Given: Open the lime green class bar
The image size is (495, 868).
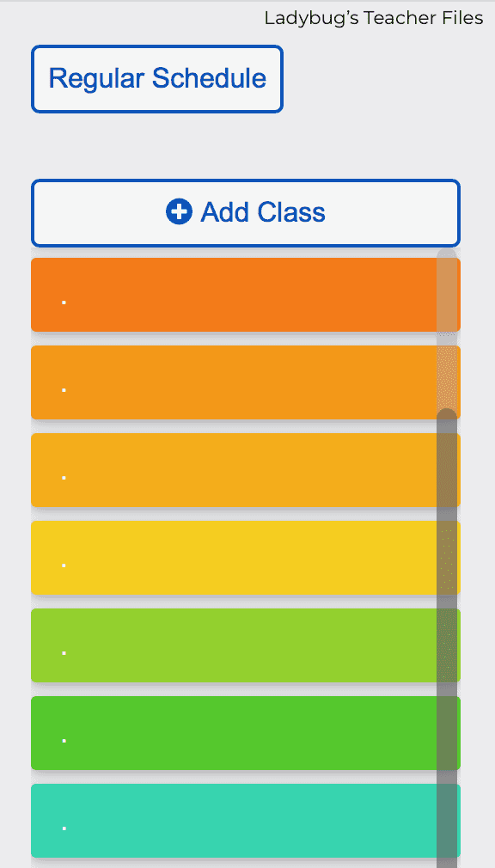Looking at the screenshot, I should coord(245,645).
